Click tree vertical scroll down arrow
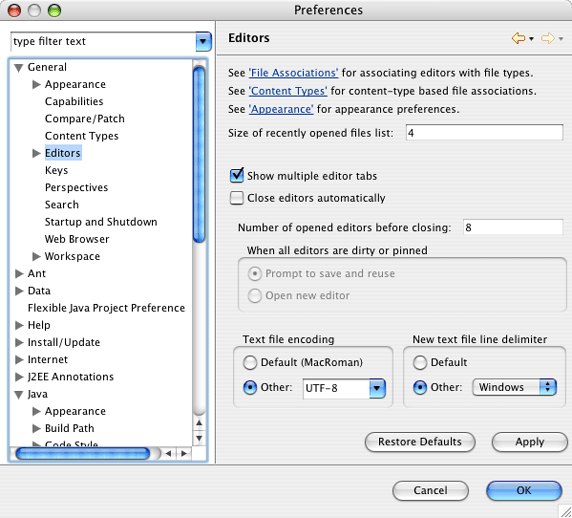 click(199, 438)
